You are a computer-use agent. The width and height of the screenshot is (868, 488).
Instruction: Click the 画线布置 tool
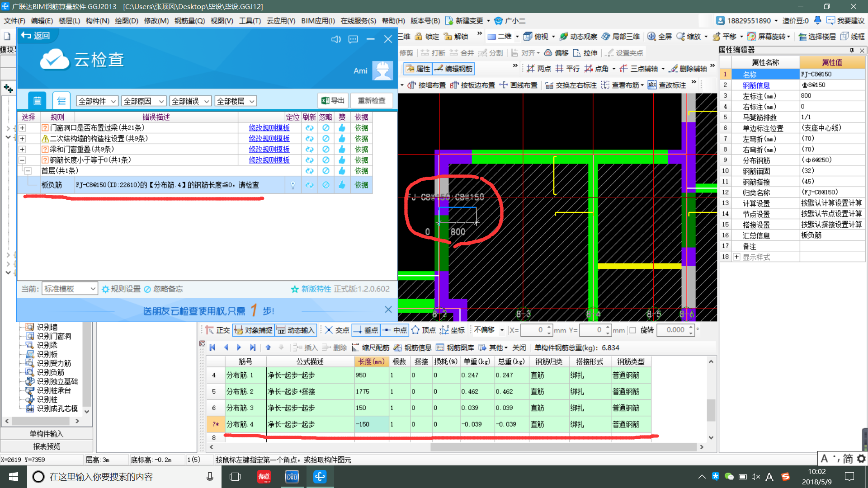tap(518, 85)
